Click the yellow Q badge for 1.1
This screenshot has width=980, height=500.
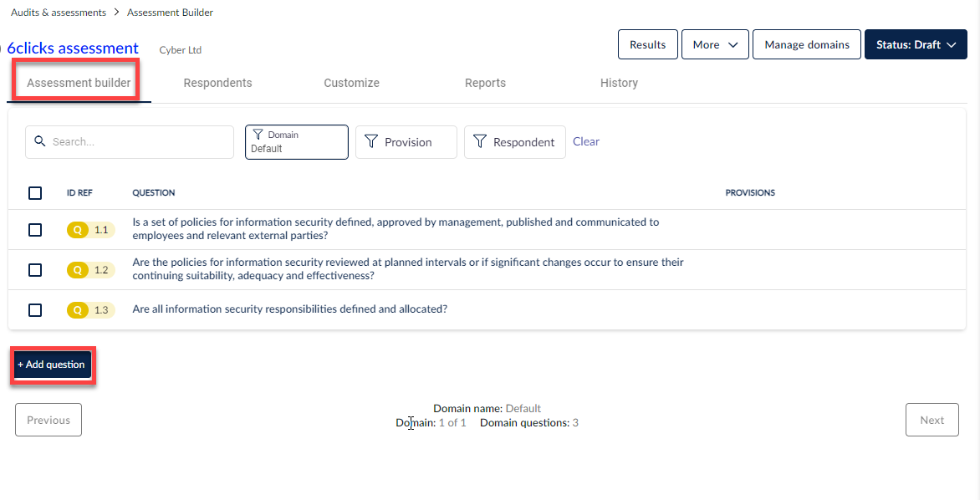(78, 230)
